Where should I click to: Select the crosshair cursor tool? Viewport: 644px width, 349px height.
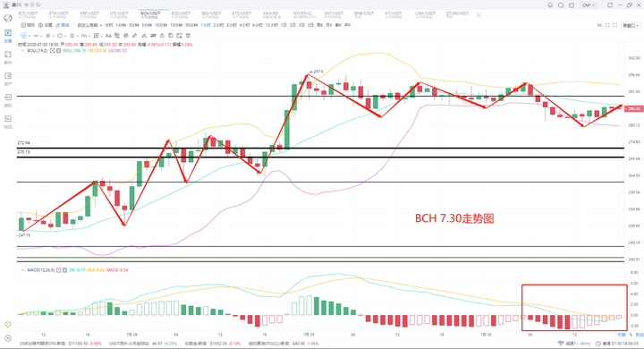click(x=24, y=36)
